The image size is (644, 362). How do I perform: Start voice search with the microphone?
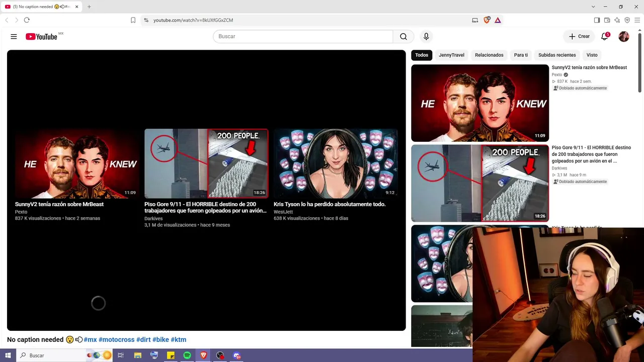click(426, 36)
